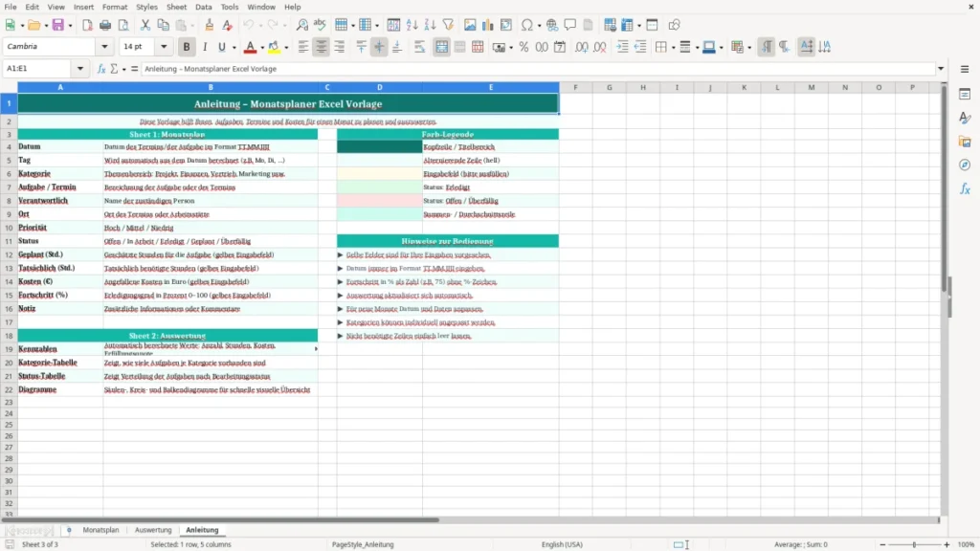Click Format as Date icon
Image resolution: width=980 pixels, height=551 pixels.
(x=560, y=47)
